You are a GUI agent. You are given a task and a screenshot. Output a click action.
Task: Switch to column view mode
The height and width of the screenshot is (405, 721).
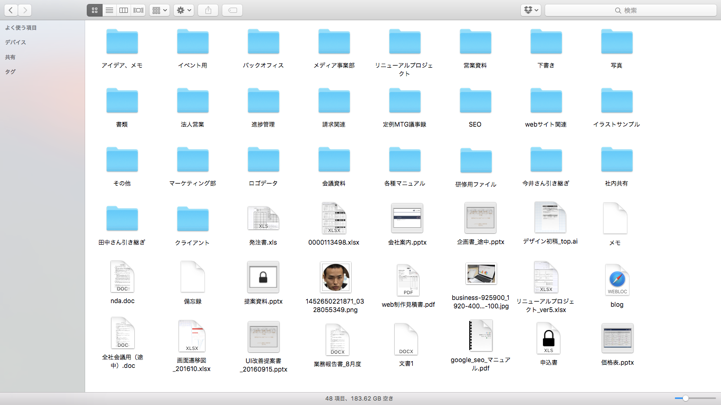tap(124, 10)
